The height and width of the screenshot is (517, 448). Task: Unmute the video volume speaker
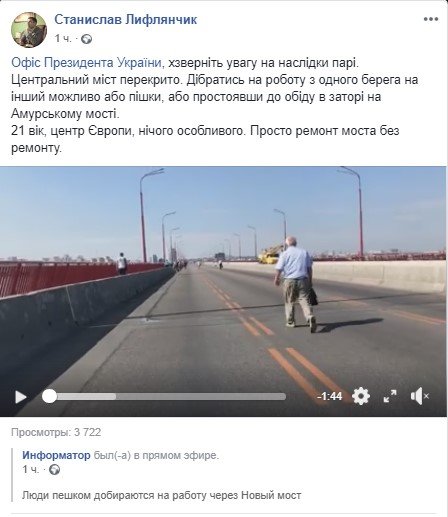tap(419, 396)
